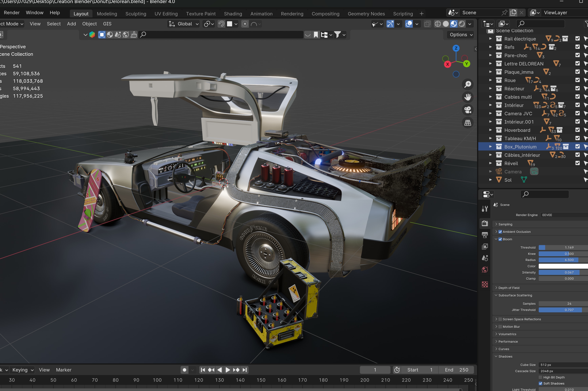Screen dimensions: 588x391
Task: Collapse the Bloom panel
Action: click(496, 239)
